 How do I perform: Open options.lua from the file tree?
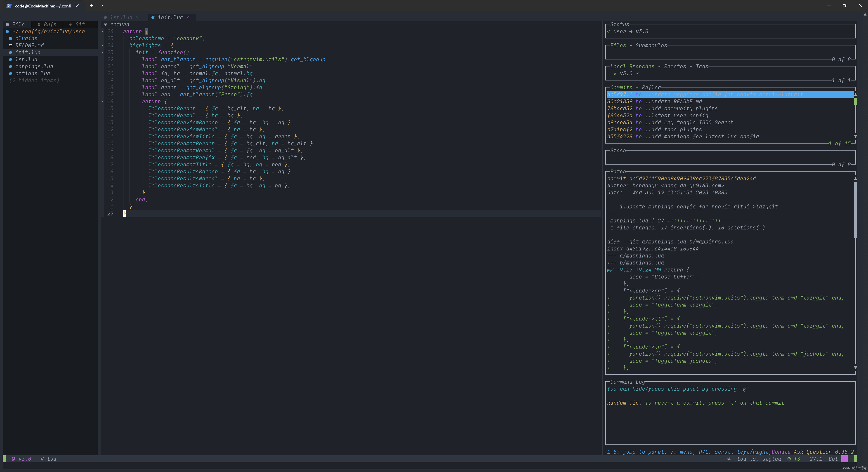click(32, 73)
